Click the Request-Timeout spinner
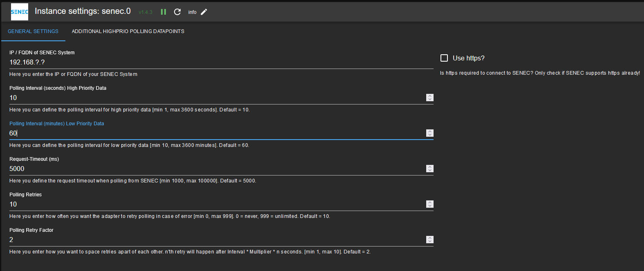 click(x=429, y=169)
